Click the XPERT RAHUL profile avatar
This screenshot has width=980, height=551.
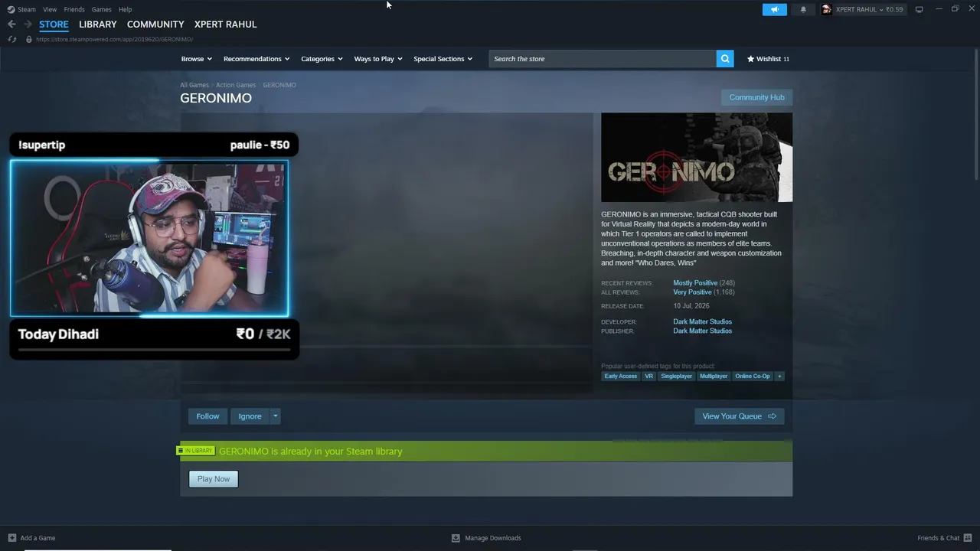pyautogui.click(x=827, y=9)
